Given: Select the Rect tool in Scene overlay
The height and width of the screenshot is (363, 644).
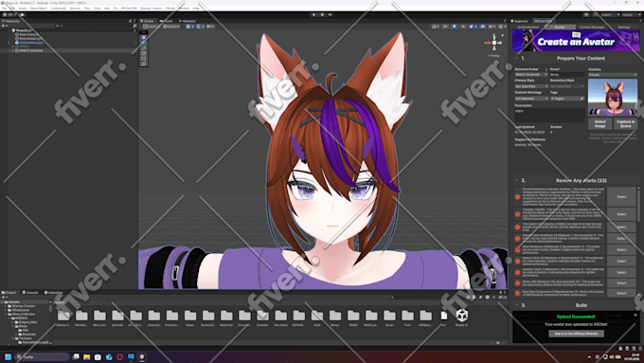Looking at the screenshot, I should point(144,59).
